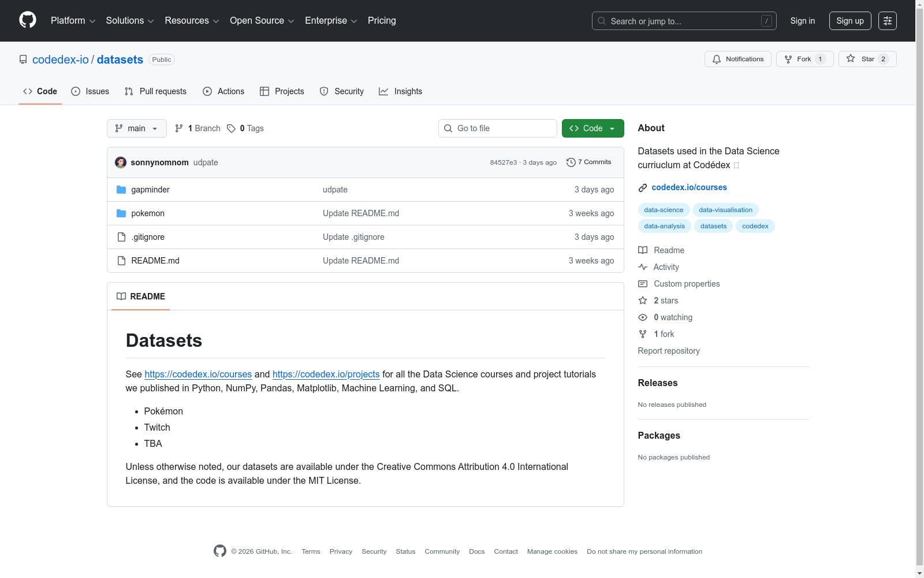Open the Actions tab

click(223, 91)
